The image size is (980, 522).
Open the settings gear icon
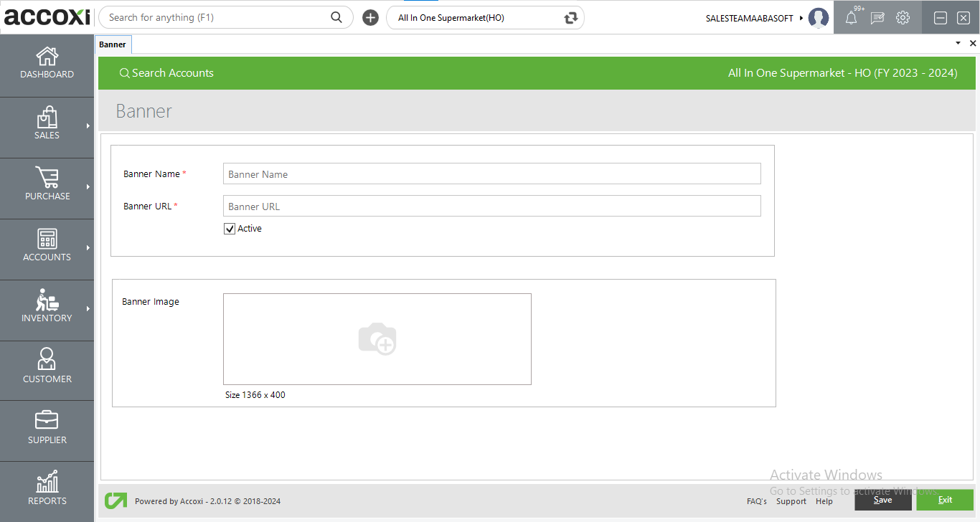(903, 18)
